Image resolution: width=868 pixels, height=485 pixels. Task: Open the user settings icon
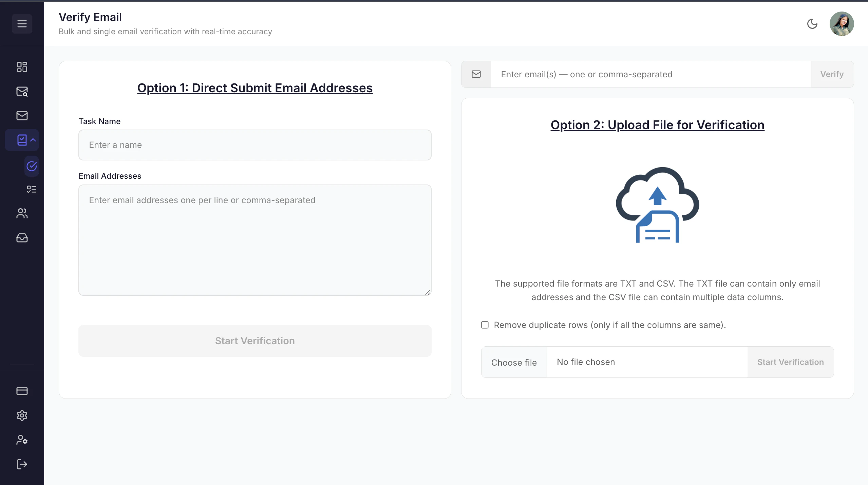click(x=22, y=440)
